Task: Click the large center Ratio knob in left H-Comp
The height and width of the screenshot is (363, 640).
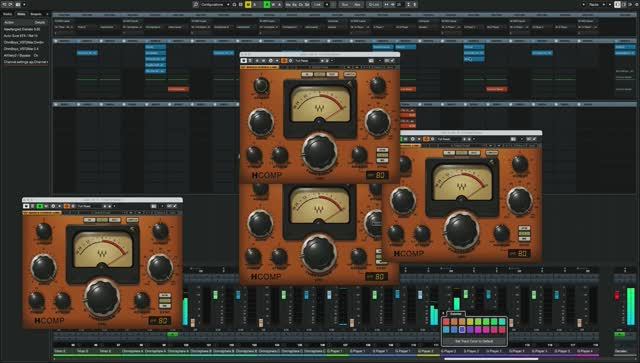Action: coord(102,297)
